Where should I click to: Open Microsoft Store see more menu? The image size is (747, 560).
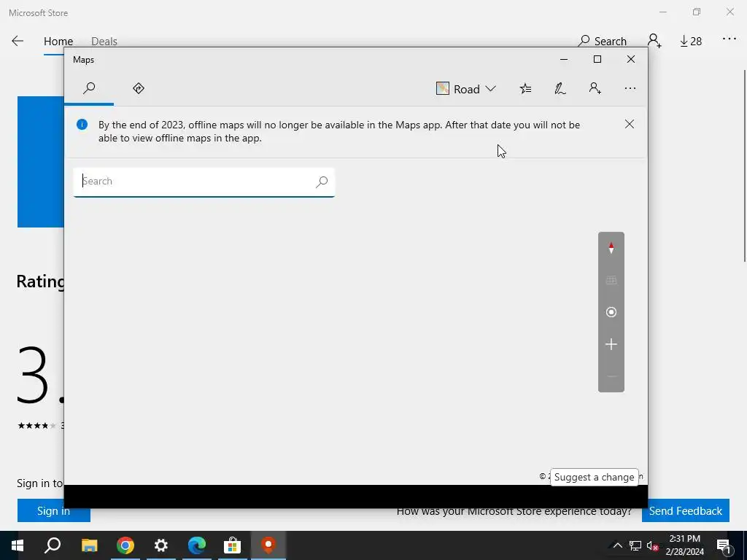pyautogui.click(x=729, y=39)
